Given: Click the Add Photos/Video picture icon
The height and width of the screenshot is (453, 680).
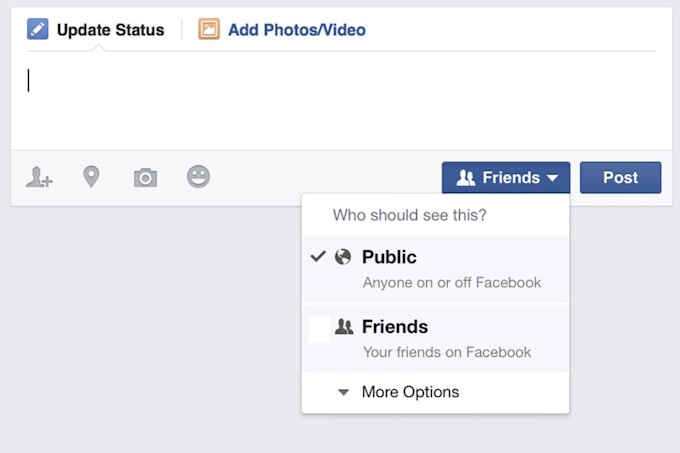Looking at the screenshot, I should pyautogui.click(x=208, y=29).
